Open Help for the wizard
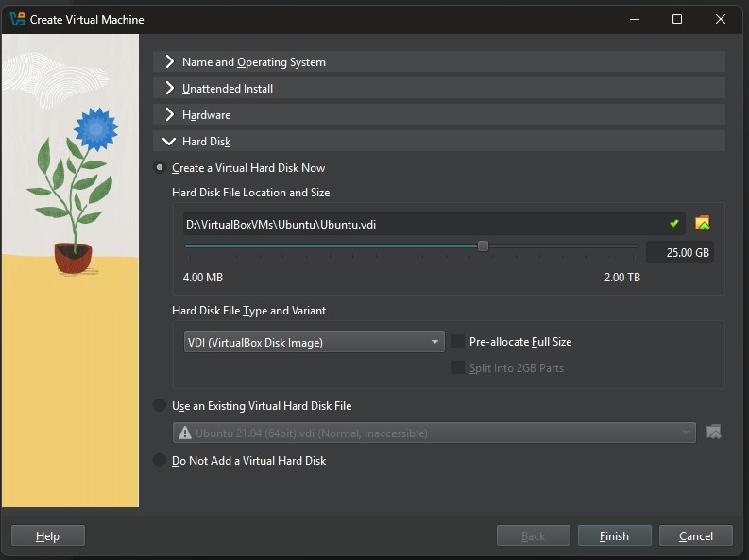 point(48,536)
